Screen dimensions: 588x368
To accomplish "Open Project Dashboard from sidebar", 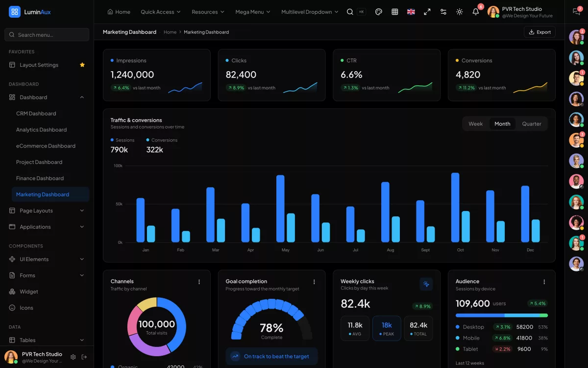I will (50, 162).
